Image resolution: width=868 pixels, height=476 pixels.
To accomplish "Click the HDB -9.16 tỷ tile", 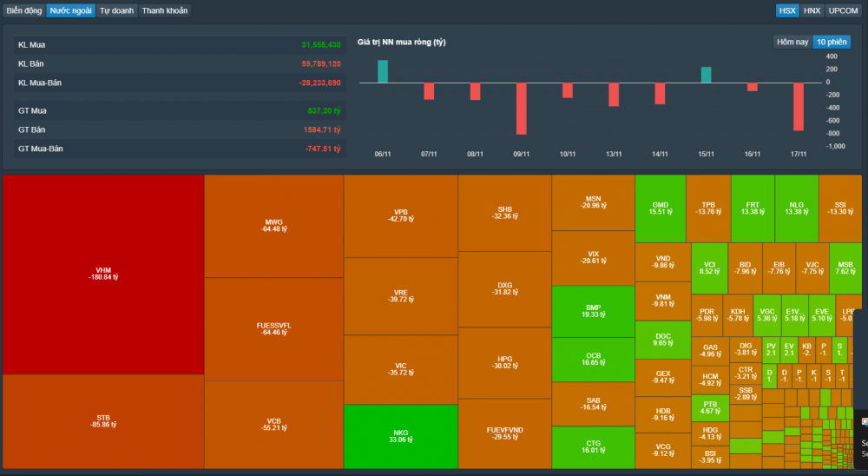I will pyautogui.click(x=663, y=415).
